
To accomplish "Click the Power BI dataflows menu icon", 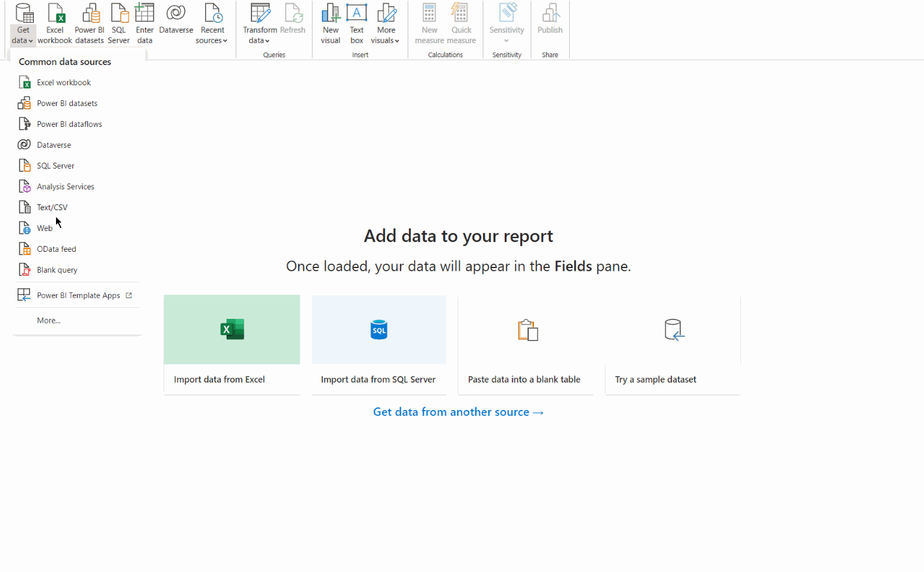I will (25, 124).
